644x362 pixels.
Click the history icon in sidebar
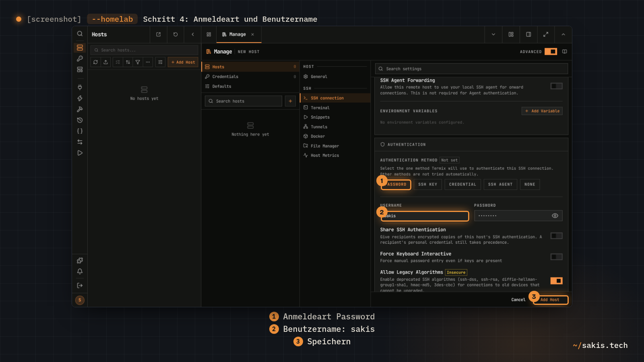pos(80,120)
